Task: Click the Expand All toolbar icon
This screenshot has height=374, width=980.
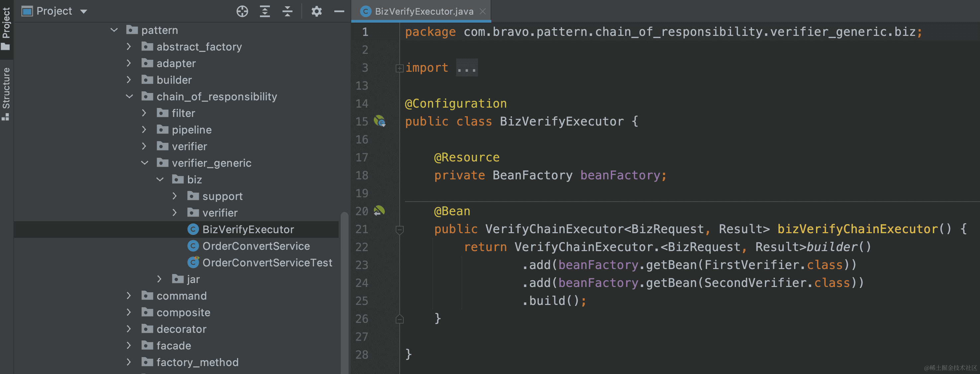Action: (265, 11)
